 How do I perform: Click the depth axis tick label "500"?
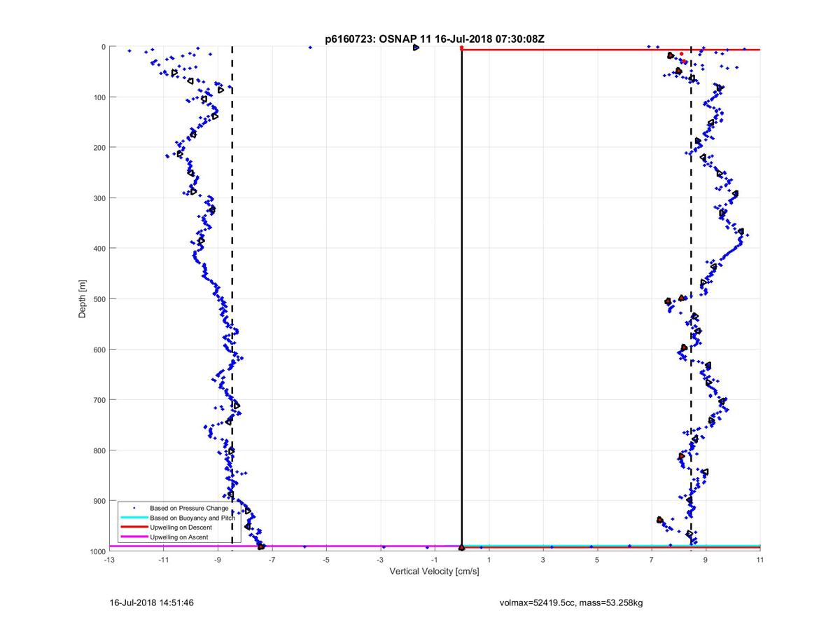[x=99, y=299]
